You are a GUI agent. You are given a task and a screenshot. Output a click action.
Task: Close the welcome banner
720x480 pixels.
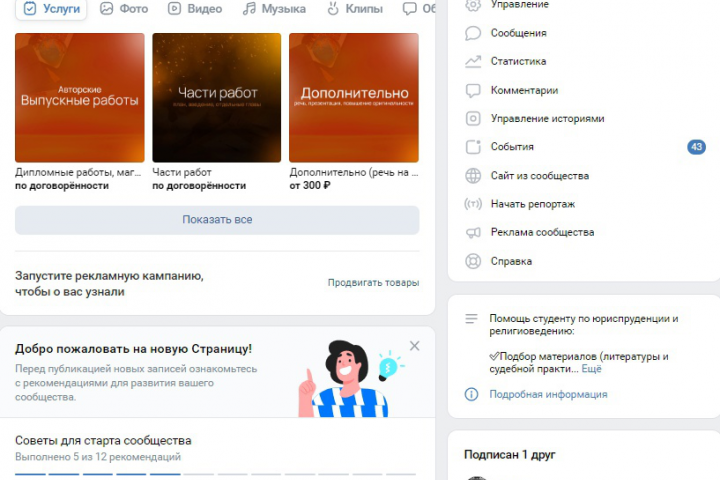coord(414,346)
